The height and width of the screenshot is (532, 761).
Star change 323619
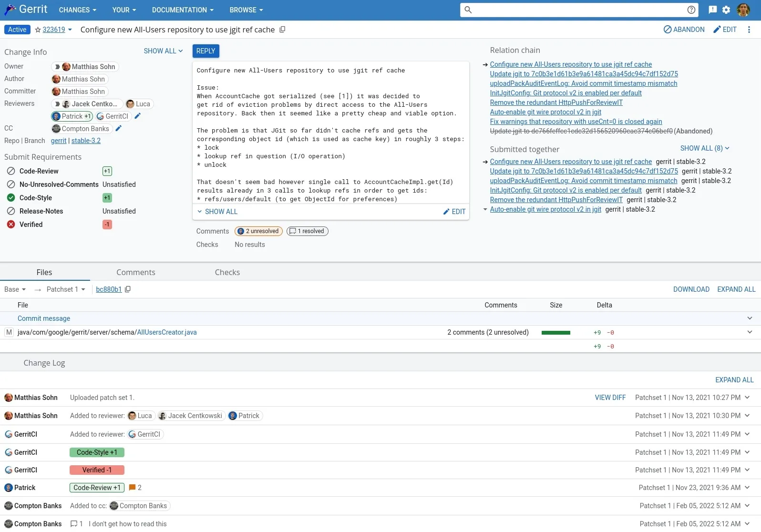(38, 30)
